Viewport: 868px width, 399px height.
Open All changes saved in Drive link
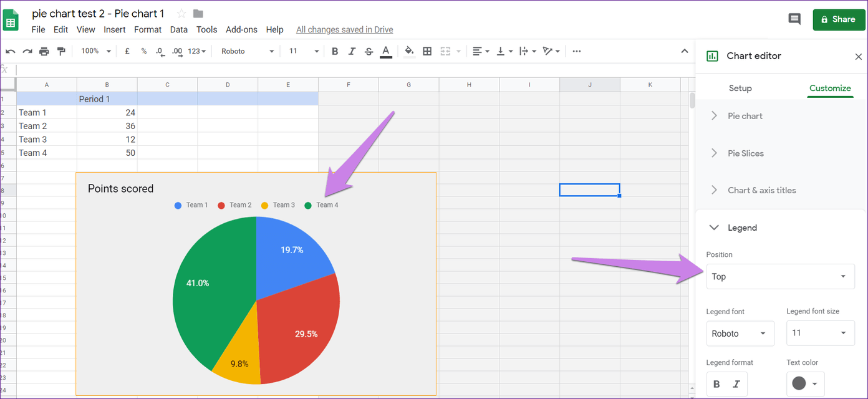click(345, 29)
